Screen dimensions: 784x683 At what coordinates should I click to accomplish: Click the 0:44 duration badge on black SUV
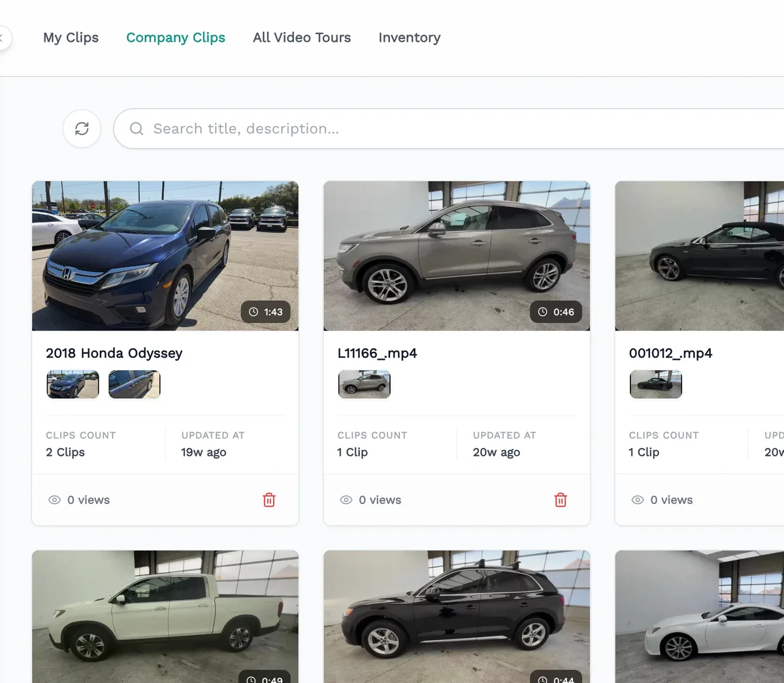coord(556,678)
